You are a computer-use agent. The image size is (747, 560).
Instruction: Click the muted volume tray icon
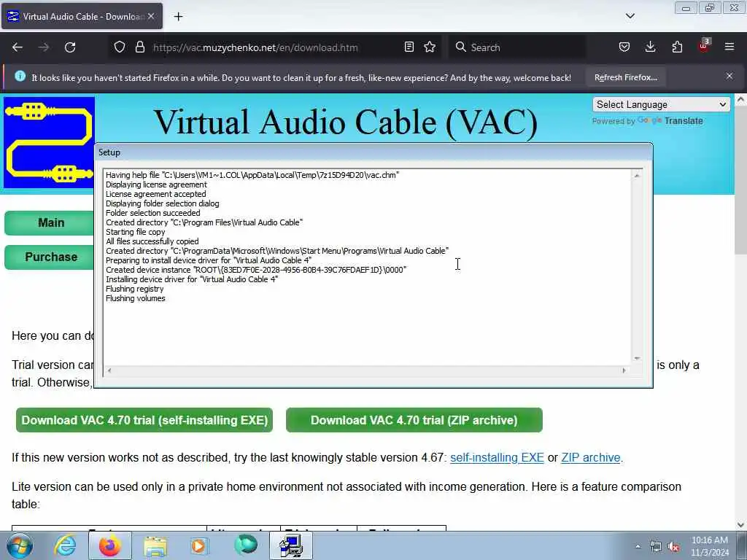(673, 547)
